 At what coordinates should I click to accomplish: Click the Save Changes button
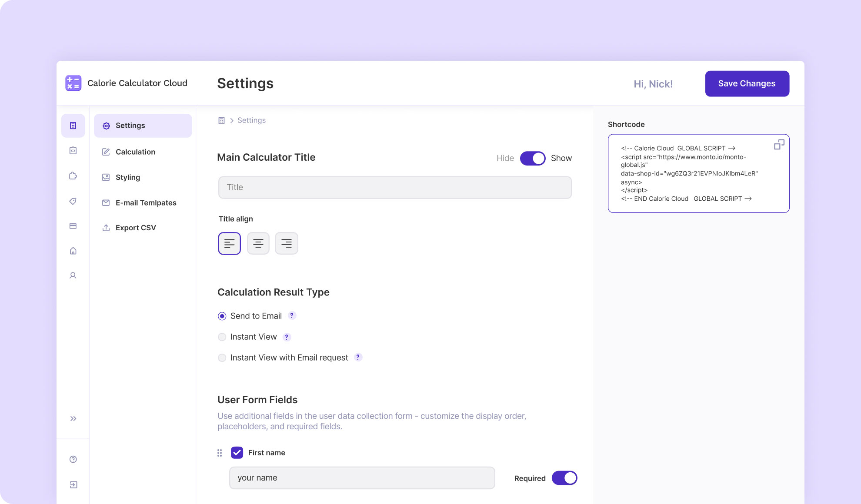(x=747, y=83)
